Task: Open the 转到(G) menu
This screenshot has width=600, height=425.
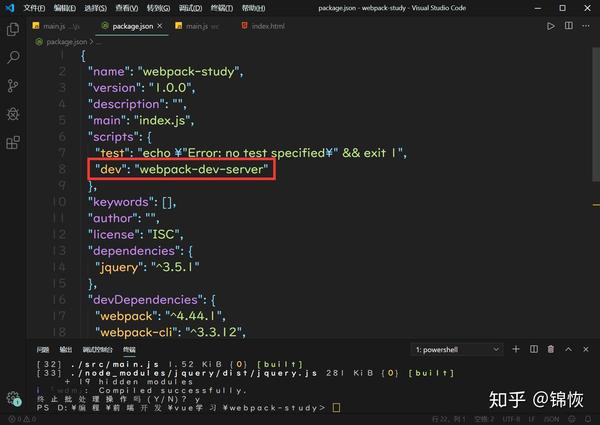Action: coord(158,8)
